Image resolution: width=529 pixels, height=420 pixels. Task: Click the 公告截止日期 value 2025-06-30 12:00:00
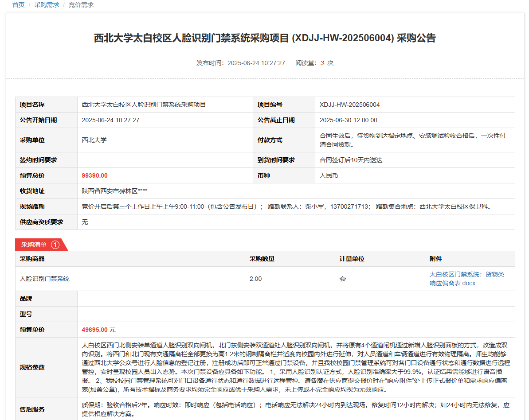(x=348, y=121)
